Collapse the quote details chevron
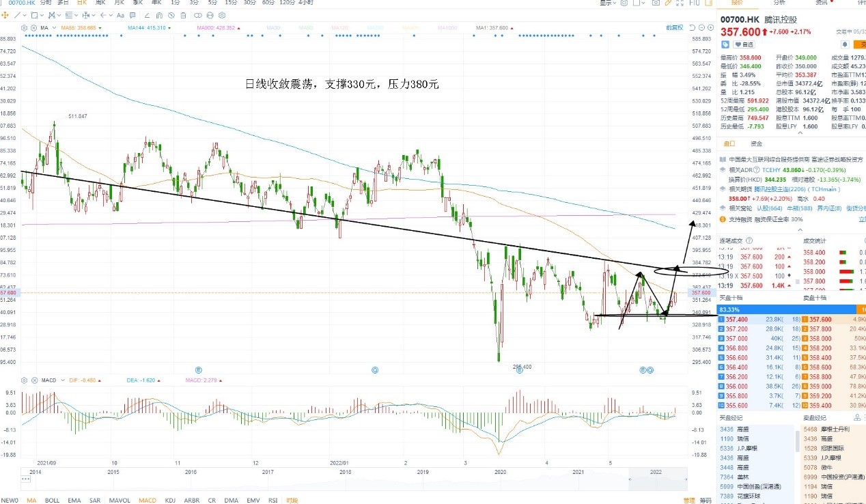 [x=800, y=133]
